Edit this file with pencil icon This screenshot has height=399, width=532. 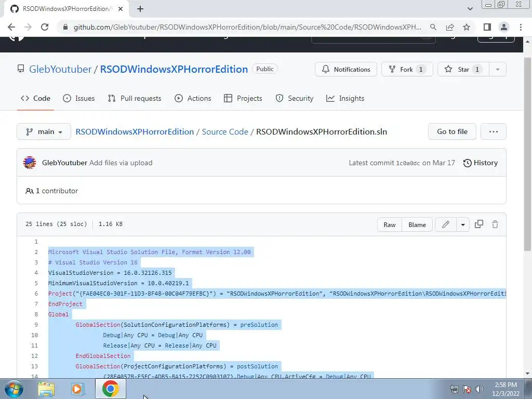pyautogui.click(x=445, y=224)
